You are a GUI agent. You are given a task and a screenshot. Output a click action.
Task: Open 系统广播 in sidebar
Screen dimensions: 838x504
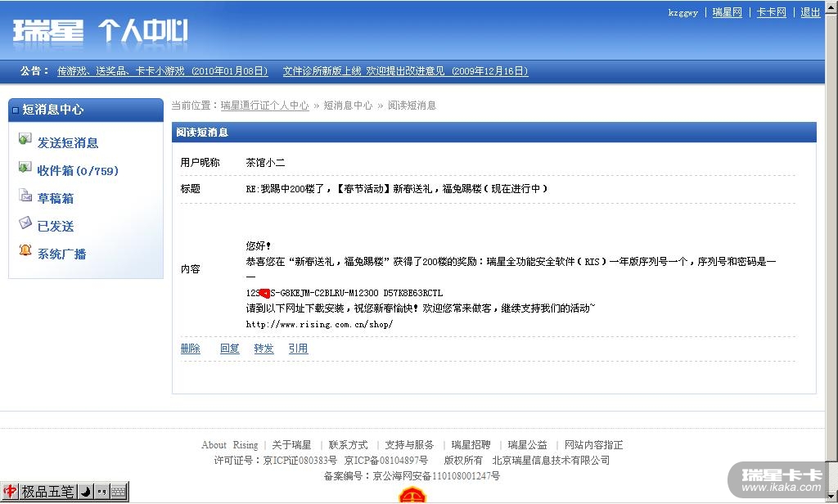click(x=62, y=254)
